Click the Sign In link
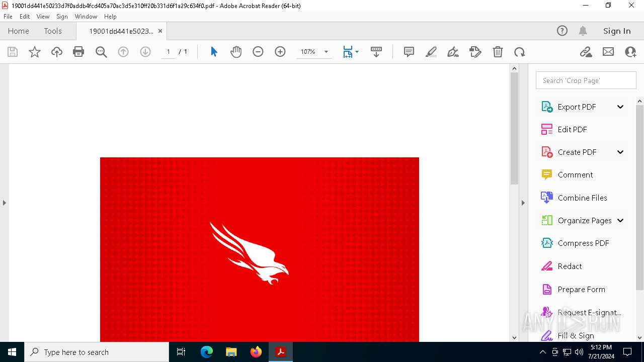Image resolution: width=644 pixels, height=362 pixels. point(617,31)
